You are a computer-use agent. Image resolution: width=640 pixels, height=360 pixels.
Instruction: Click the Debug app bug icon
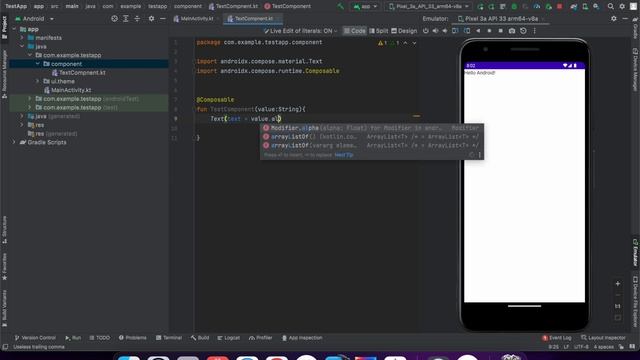[x=514, y=7]
